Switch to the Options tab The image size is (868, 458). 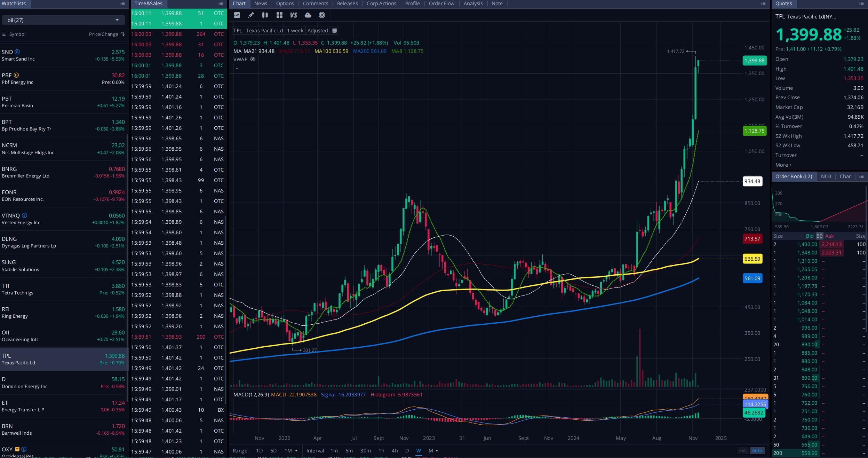coord(285,3)
